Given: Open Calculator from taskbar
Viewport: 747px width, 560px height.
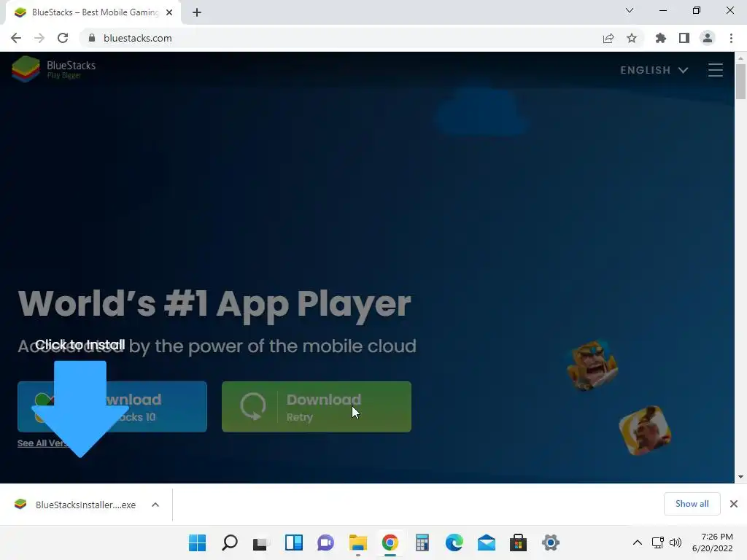Looking at the screenshot, I should point(422,542).
